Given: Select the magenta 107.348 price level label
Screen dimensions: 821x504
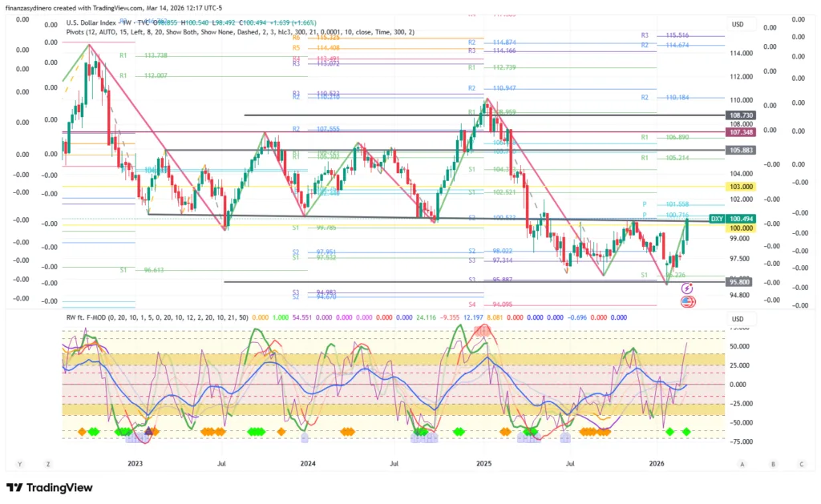Looking at the screenshot, I should click(x=739, y=131).
